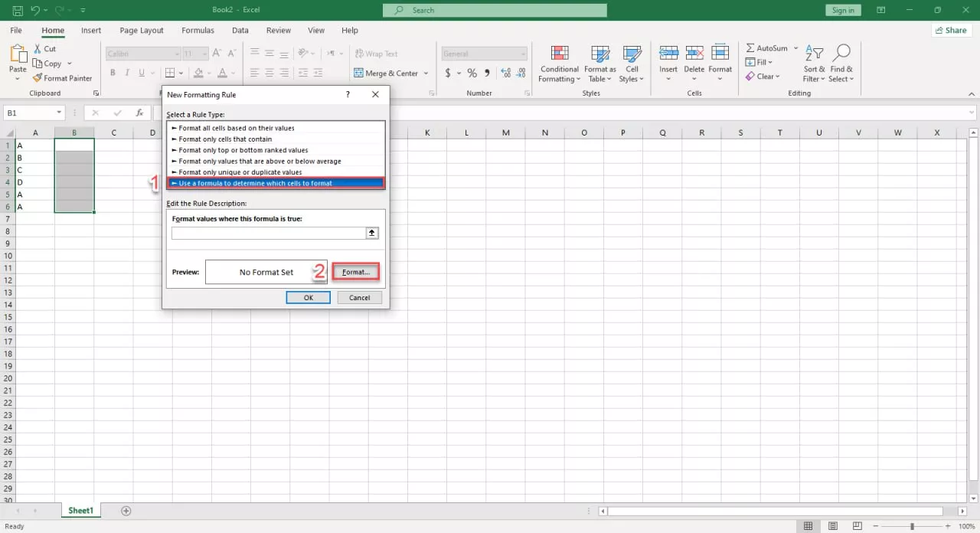The image size is (980, 533).
Task: Click the Cut scissors button
Action: click(44, 49)
